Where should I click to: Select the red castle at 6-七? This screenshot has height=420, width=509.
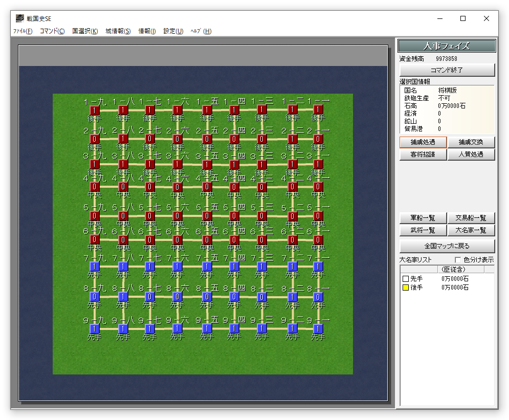click(150, 239)
